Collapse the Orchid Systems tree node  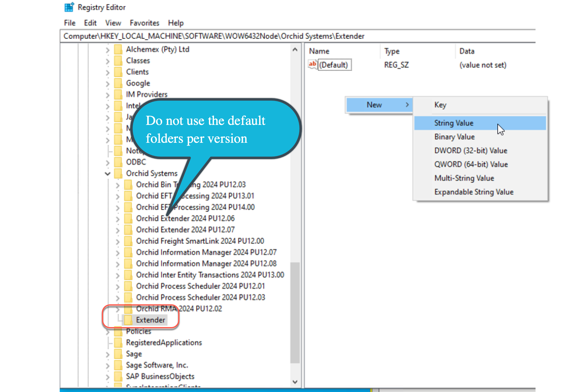point(107,174)
